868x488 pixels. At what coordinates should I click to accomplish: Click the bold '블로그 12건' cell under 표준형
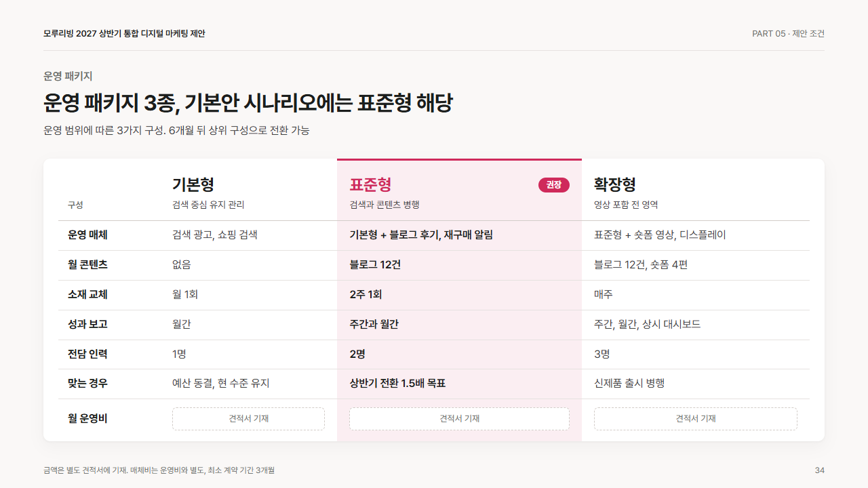(x=375, y=265)
